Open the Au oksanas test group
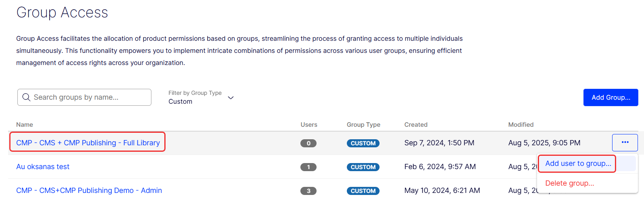Image resolution: width=644 pixels, height=201 pixels. pyautogui.click(x=43, y=167)
